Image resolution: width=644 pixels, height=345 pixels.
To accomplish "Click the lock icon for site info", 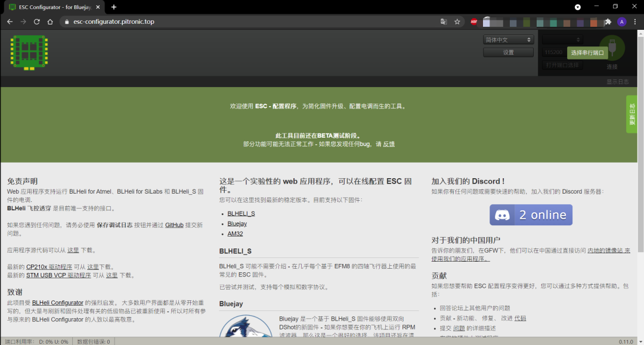I will [67, 21].
